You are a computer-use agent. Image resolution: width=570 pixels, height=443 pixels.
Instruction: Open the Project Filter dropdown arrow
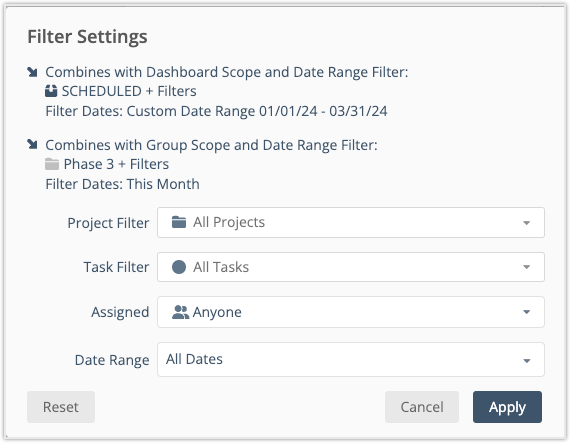coord(526,223)
